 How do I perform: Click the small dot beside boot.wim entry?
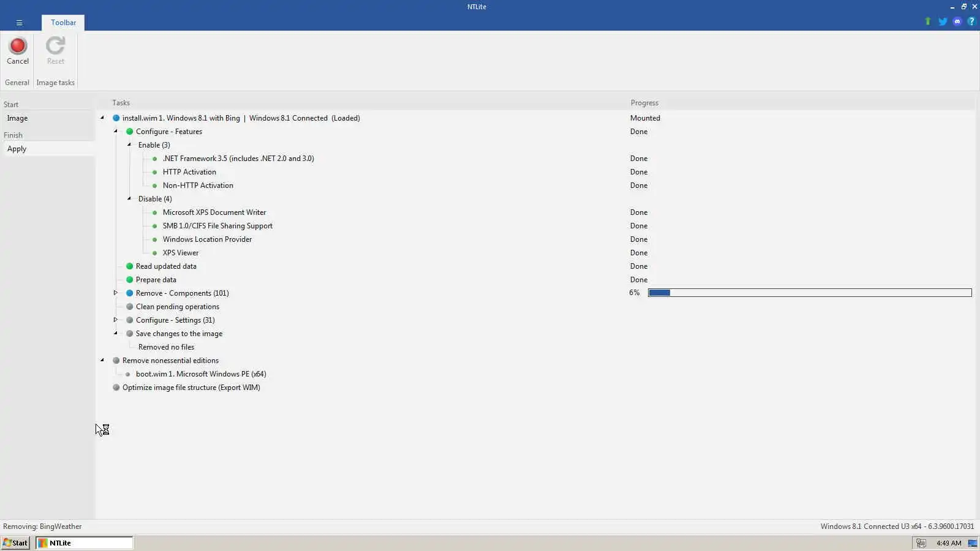(x=127, y=374)
